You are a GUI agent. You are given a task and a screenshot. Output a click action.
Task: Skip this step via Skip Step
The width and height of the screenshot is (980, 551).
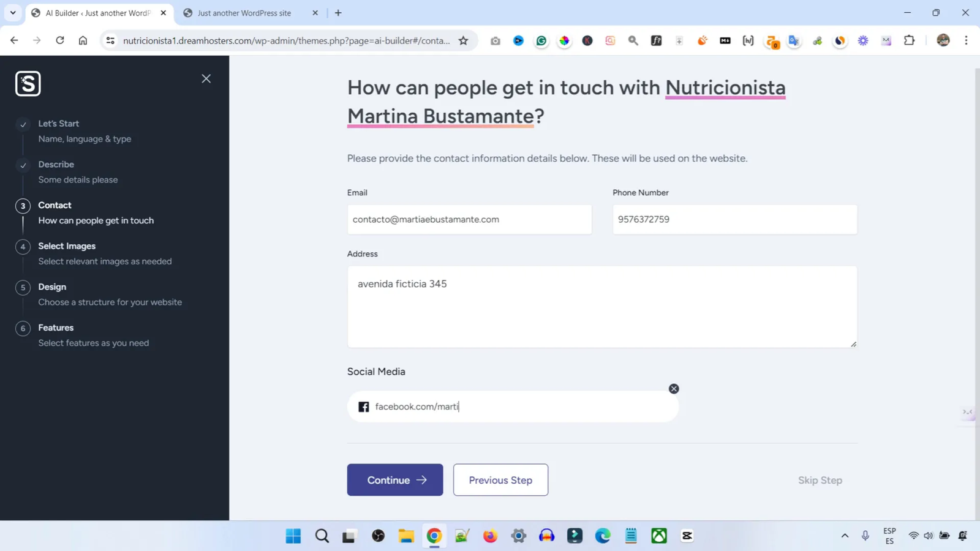point(820,481)
